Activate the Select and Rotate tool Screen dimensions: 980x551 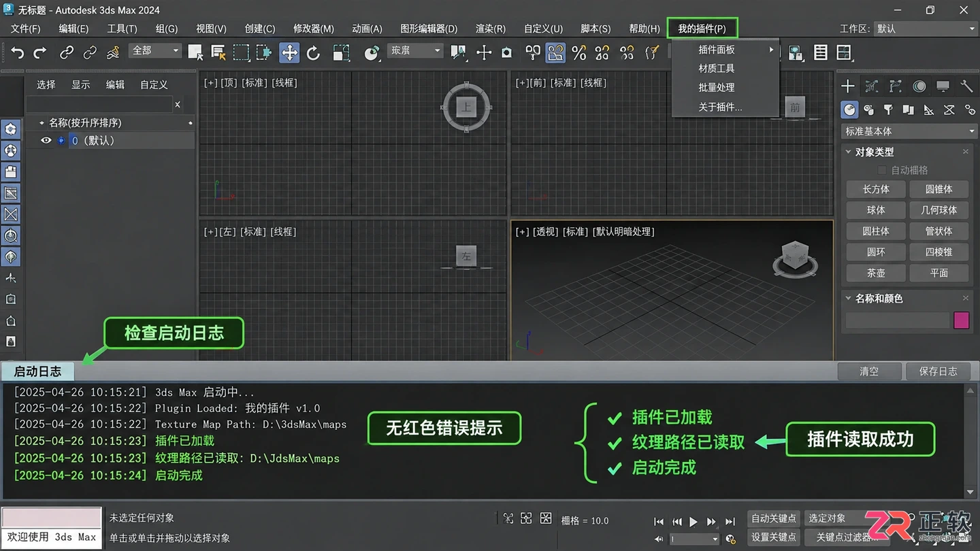tap(314, 52)
